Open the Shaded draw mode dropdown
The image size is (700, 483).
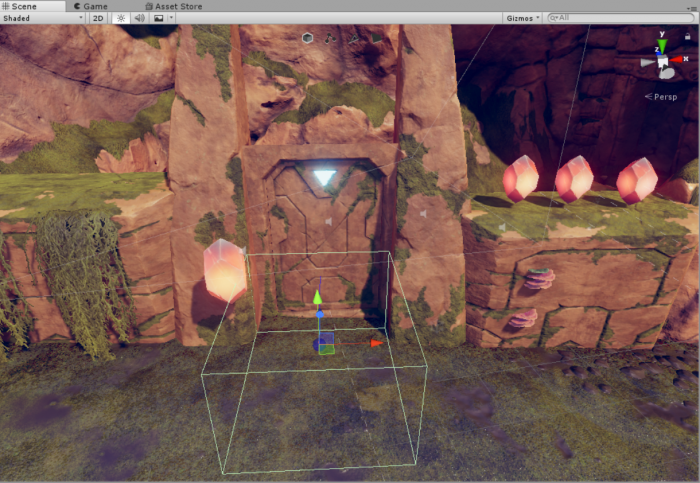[x=42, y=18]
